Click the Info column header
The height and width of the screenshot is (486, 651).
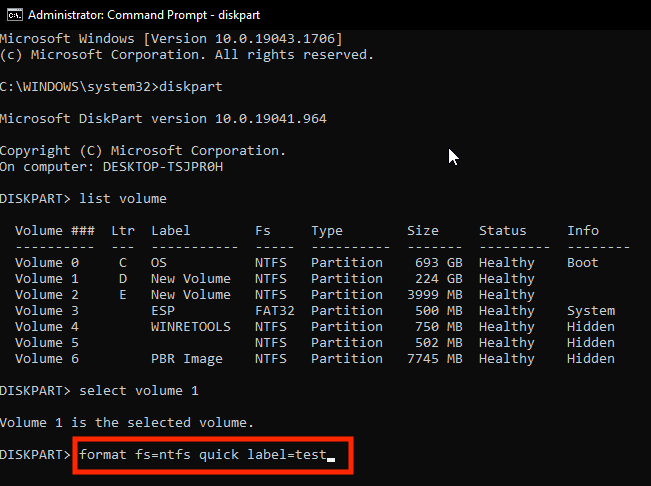click(583, 231)
